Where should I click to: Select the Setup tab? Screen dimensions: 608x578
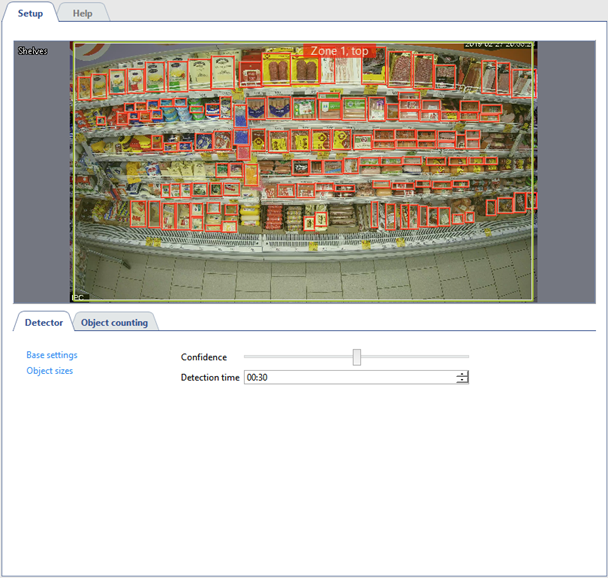coord(30,13)
